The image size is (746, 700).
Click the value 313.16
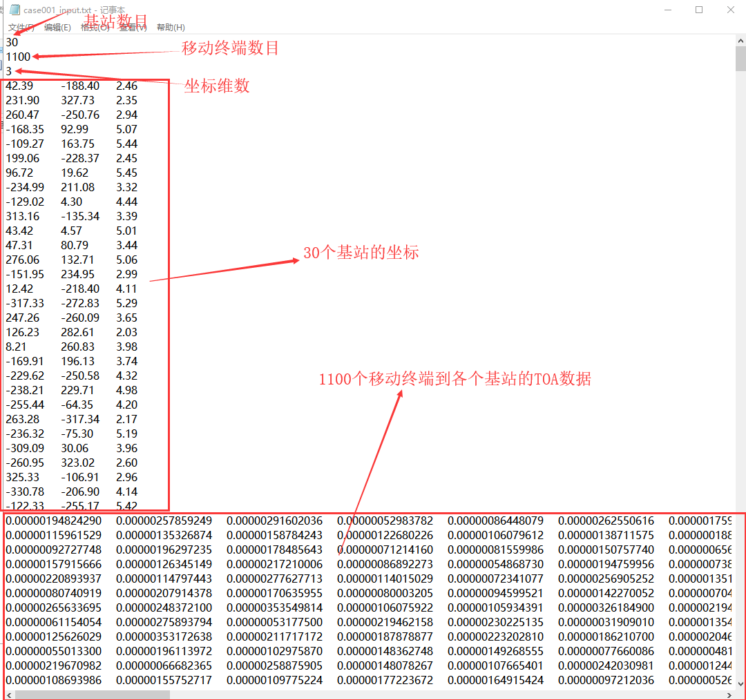(x=22, y=216)
